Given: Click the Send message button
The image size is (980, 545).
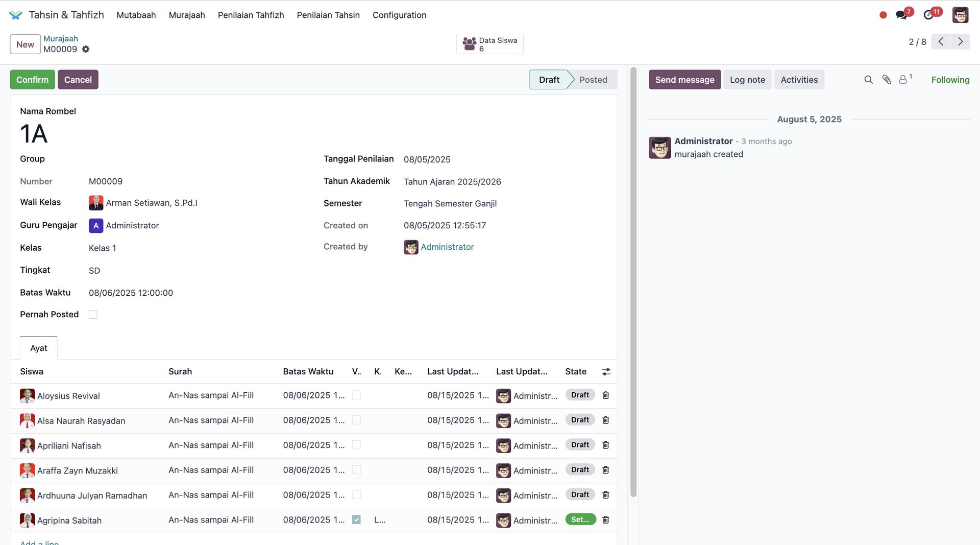Looking at the screenshot, I should [684, 80].
